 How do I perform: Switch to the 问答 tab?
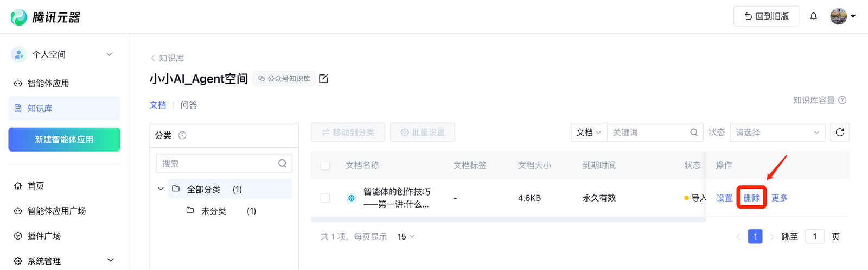pos(189,105)
